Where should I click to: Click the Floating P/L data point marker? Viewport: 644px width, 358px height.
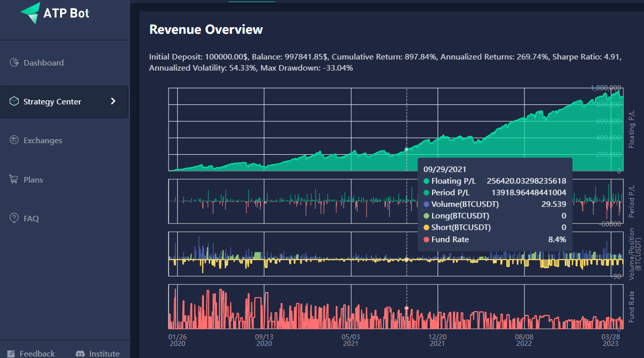click(407, 150)
